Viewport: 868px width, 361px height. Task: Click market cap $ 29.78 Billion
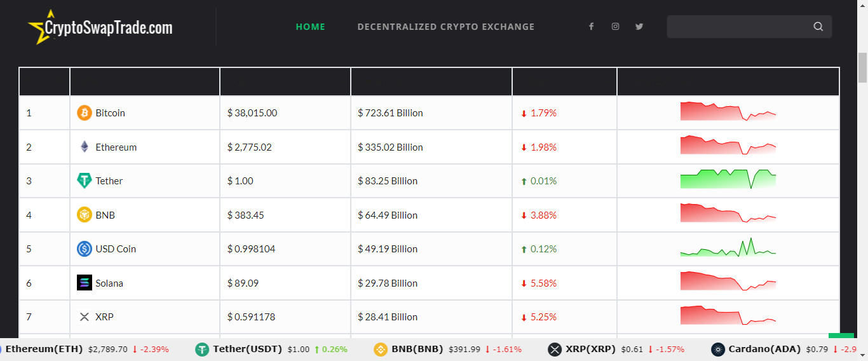click(x=388, y=283)
